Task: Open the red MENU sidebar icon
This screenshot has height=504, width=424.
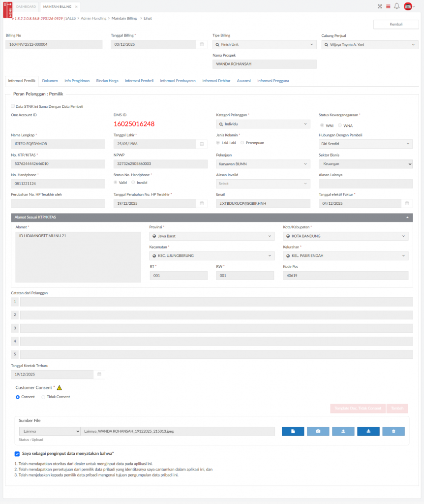Action: pos(7,8)
